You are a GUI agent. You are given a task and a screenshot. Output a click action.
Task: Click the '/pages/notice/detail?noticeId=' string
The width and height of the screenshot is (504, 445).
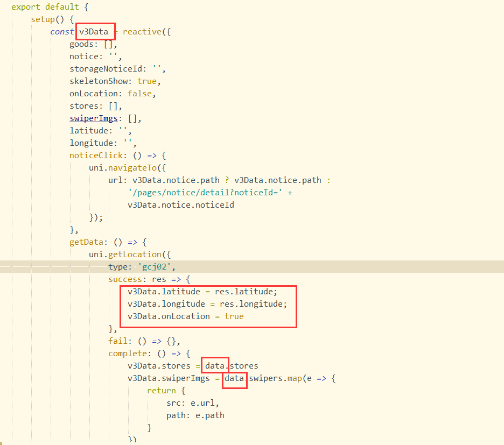pos(205,193)
